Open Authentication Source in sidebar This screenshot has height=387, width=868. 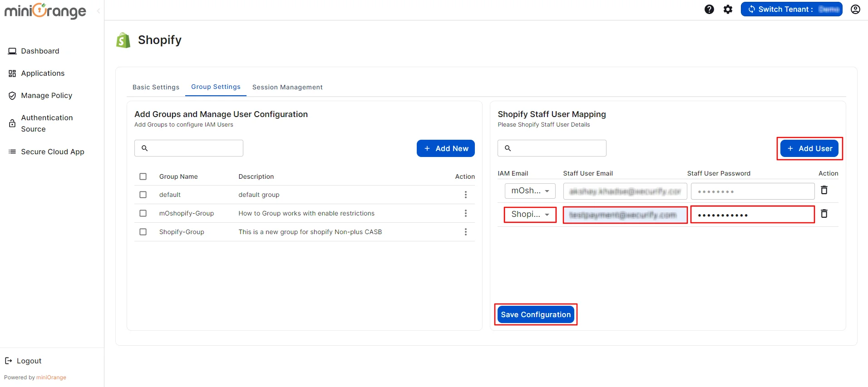(x=47, y=123)
